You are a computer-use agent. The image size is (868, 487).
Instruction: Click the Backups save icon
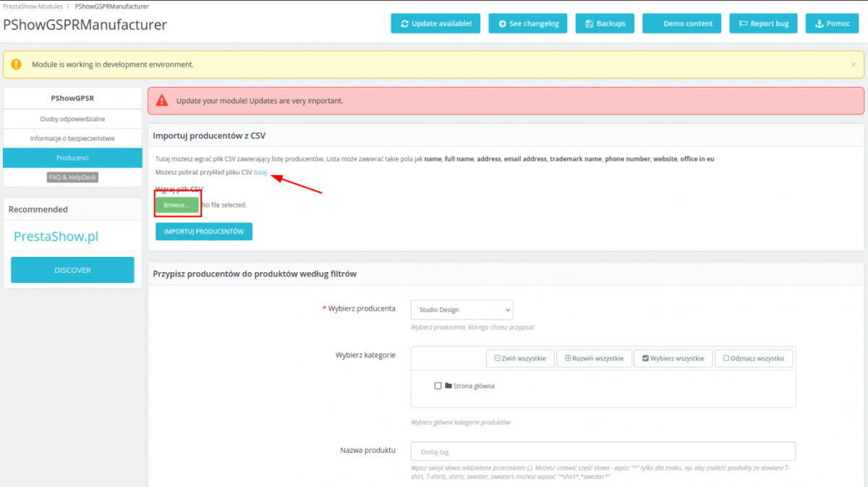(x=590, y=23)
